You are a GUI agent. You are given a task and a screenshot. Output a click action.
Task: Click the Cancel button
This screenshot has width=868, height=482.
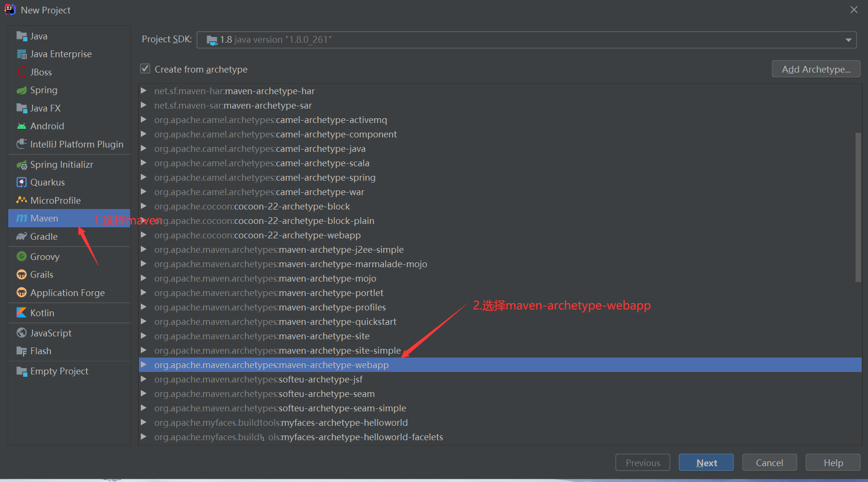pos(769,463)
